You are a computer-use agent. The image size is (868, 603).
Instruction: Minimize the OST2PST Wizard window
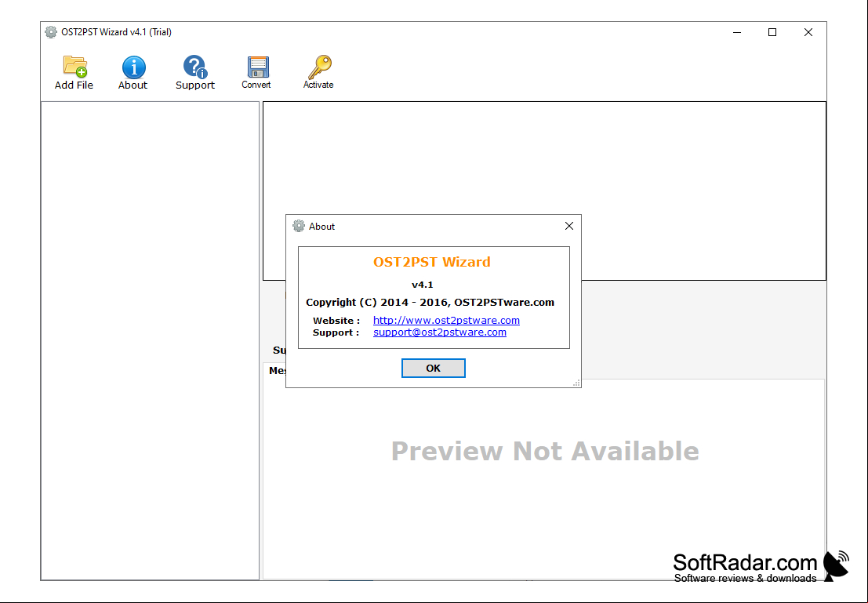(737, 32)
